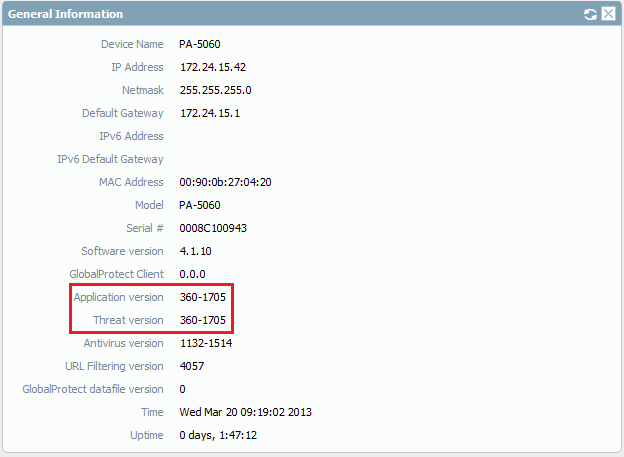Click the IPv6 Default Gateway label

110,159
